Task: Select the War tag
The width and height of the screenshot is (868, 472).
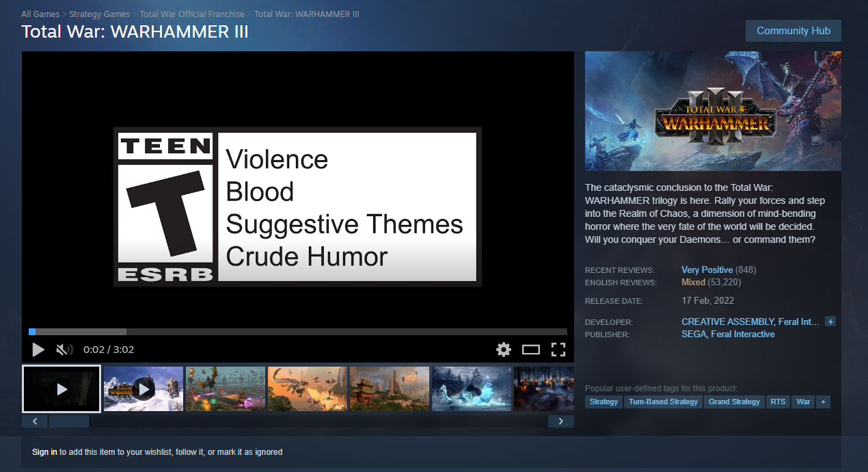Action: (x=803, y=402)
